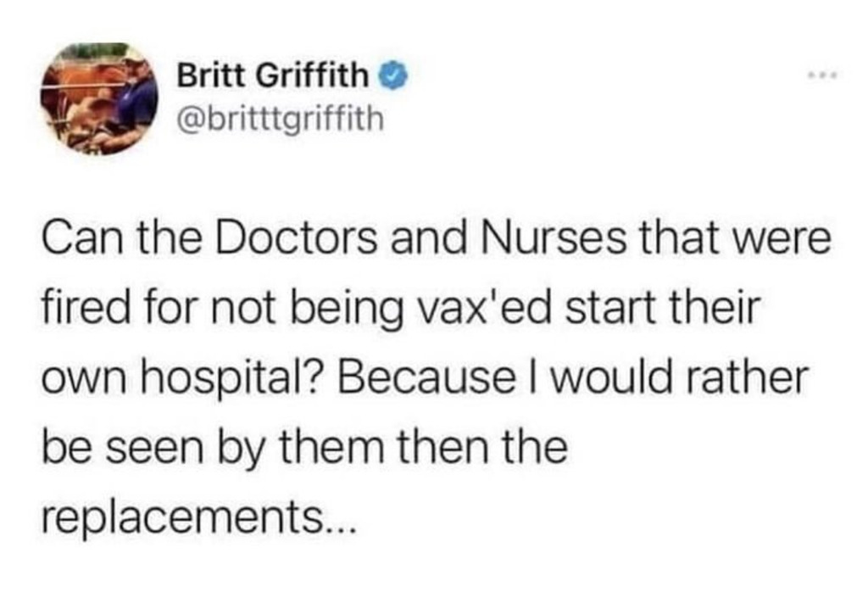The image size is (868, 598).
Task: Click the word "Doctors" in the tweet
Action: [296, 238]
